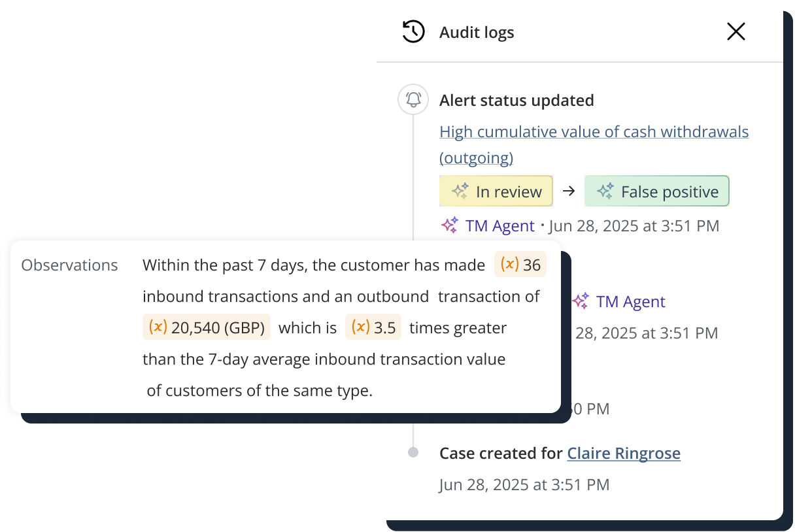Image resolution: width=795 pixels, height=532 pixels.
Task: Click the In review status badge
Action: (496, 191)
